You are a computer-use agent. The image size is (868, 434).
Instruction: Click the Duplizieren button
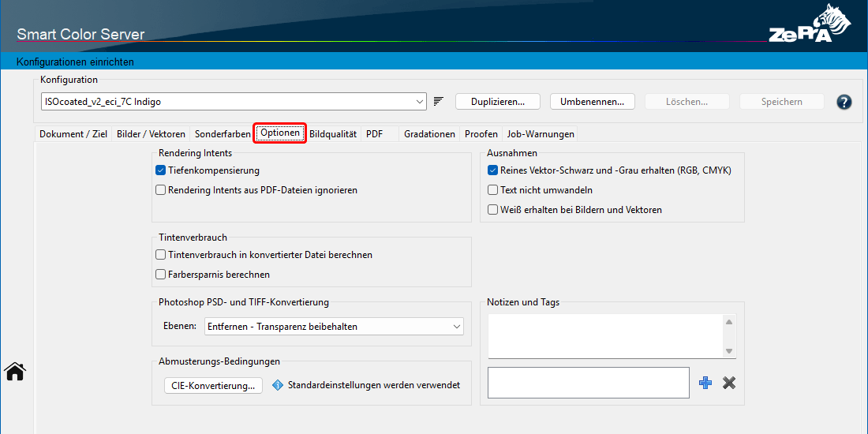tap(498, 102)
